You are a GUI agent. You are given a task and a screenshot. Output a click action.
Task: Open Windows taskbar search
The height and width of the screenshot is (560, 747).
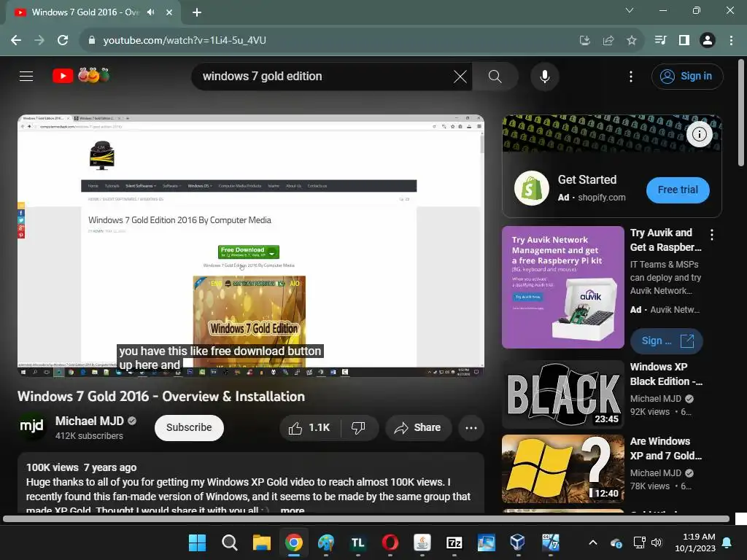(x=229, y=542)
